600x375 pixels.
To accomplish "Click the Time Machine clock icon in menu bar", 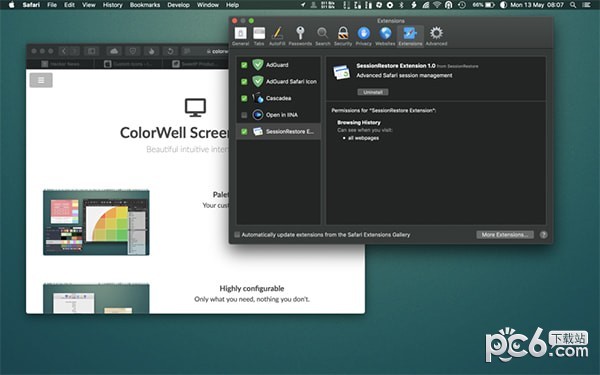I will point(462,5).
